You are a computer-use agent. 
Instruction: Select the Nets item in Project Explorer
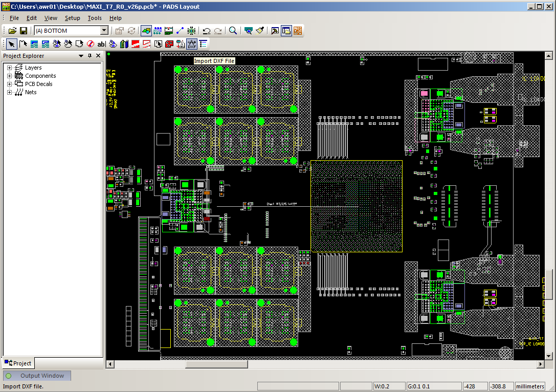31,92
